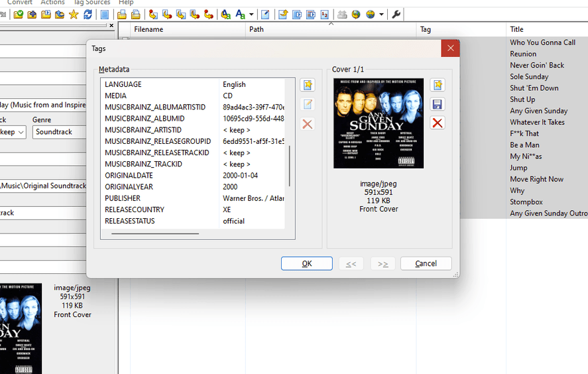588x374 pixels.
Task: Select the MUSICBRAINZ_RELEASEGROUPID row
Action: tap(194, 141)
